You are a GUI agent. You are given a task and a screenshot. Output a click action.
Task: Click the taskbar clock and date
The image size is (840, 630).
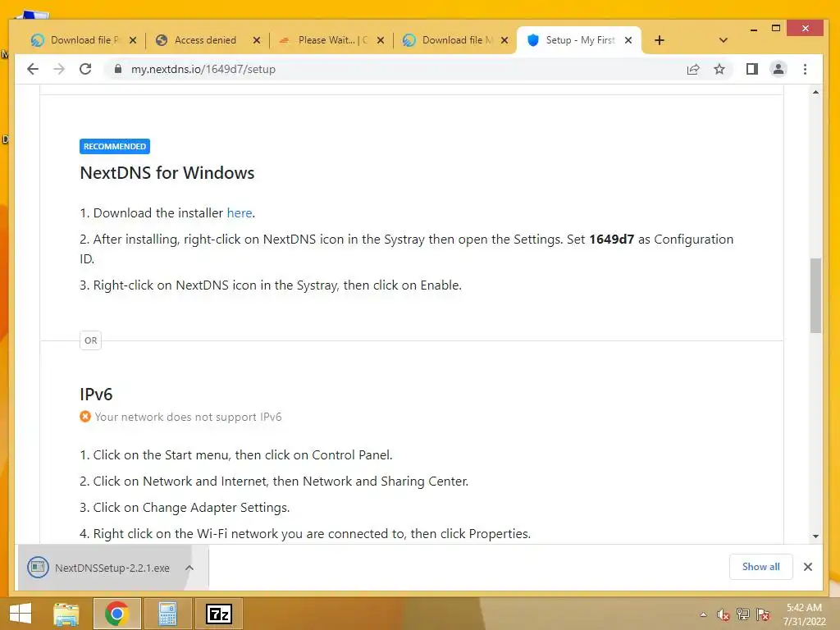804,614
